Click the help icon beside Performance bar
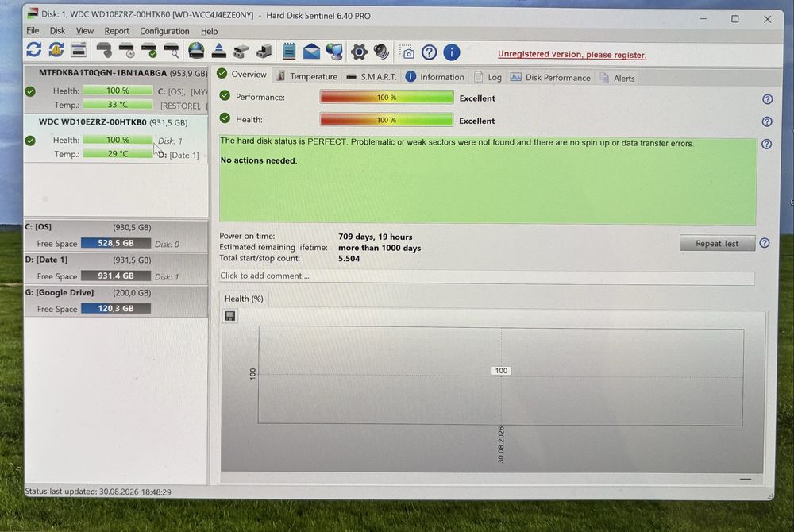The width and height of the screenshot is (794, 532). point(767,99)
